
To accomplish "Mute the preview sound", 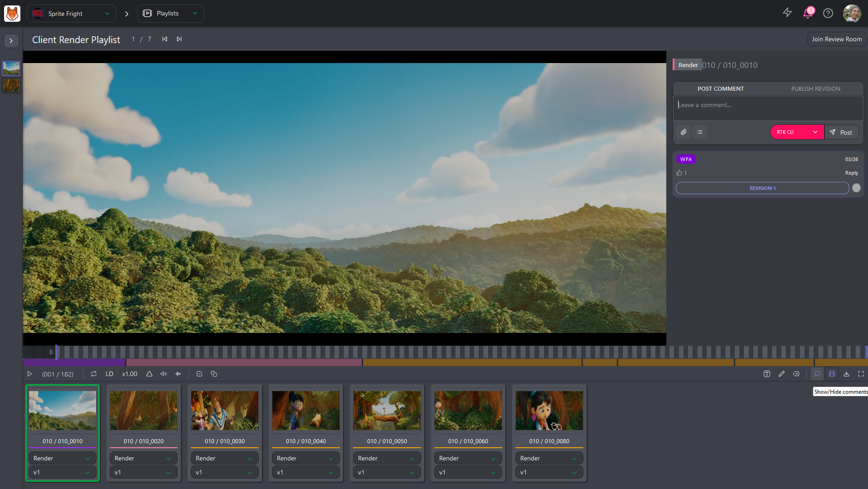I will point(164,374).
